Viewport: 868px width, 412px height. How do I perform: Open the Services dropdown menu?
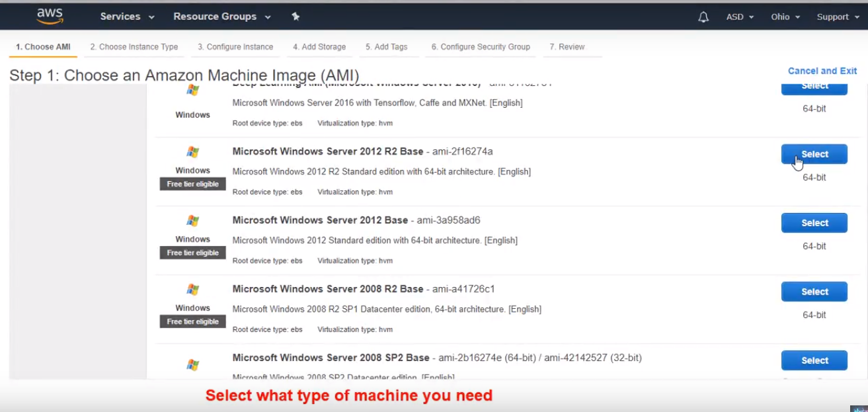coord(127,17)
